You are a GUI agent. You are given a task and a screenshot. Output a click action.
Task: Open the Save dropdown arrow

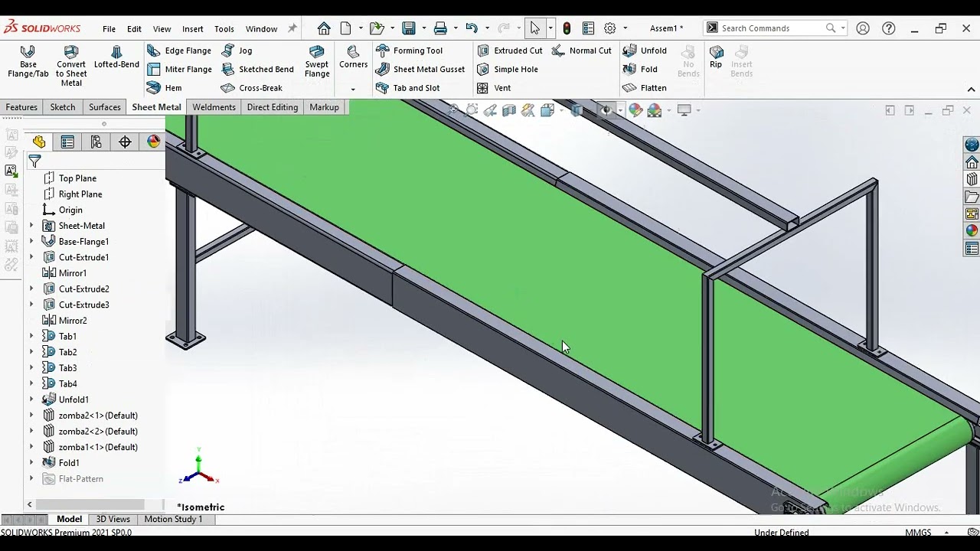tap(423, 28)
